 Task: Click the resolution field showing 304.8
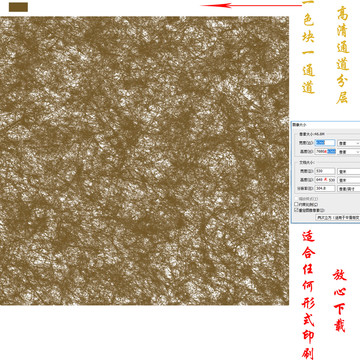click(325, 188)
